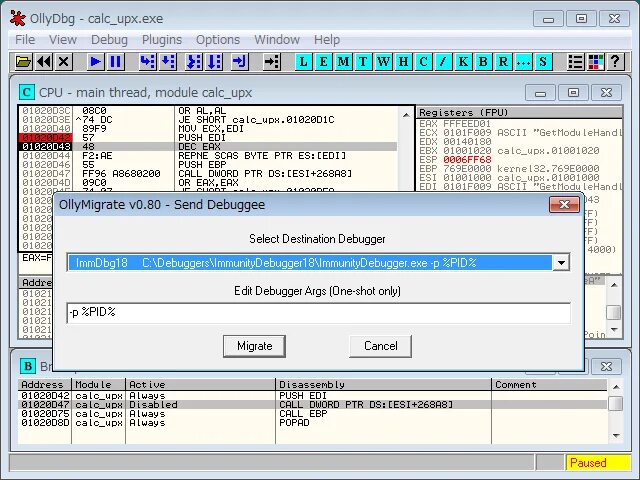
Task: Open the View menu
Action: (x=63, y=40)
